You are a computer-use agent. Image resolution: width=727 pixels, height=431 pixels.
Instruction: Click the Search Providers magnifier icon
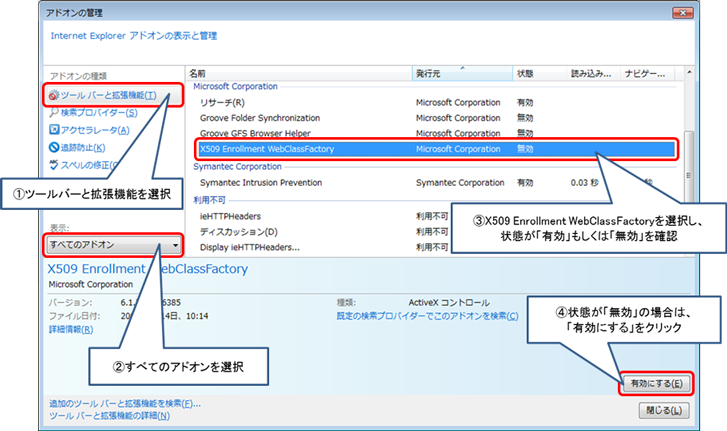point(54,112)
